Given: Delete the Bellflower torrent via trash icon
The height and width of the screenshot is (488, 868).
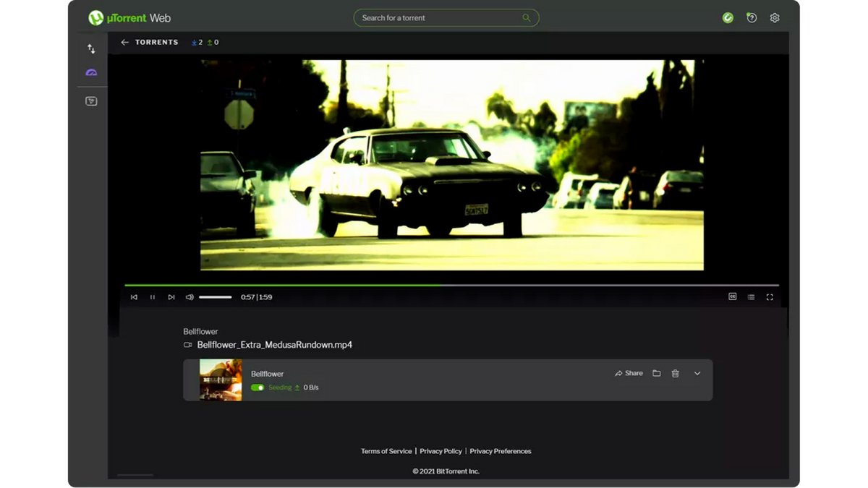Looking at the screenshot, I should point(675,373).
